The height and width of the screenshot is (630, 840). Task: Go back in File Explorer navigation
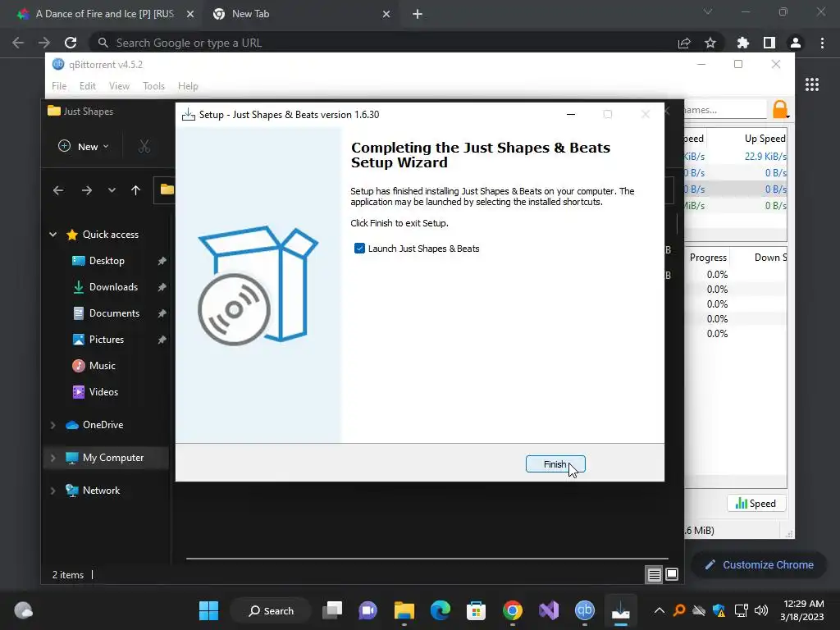(x=58, y=190)
